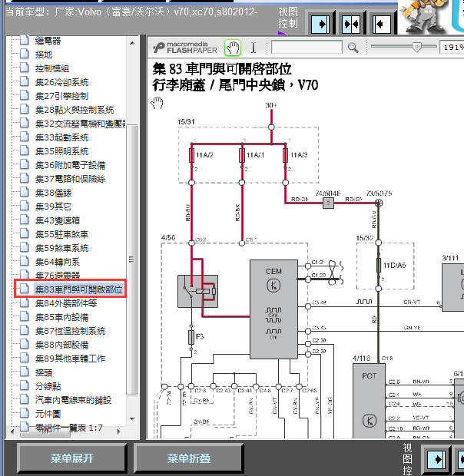Select 集83車門與可開啟部位 in the tree

point(78,289)
